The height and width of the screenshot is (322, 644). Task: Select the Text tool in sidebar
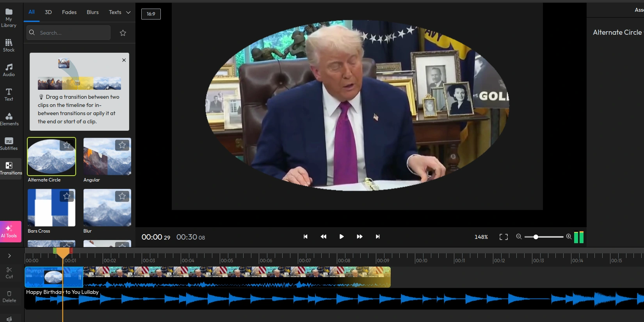[x=9, y=94]
